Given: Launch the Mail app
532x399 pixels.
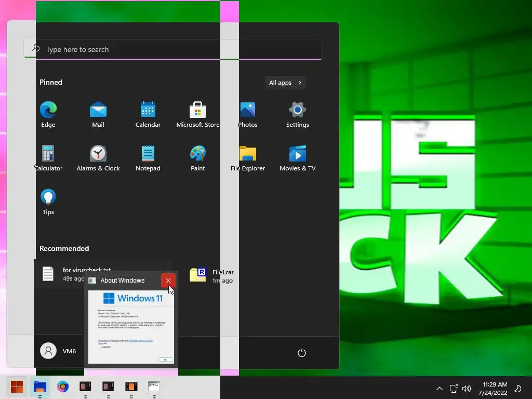Looking at the screenshot, I should (x=98, y=115).
